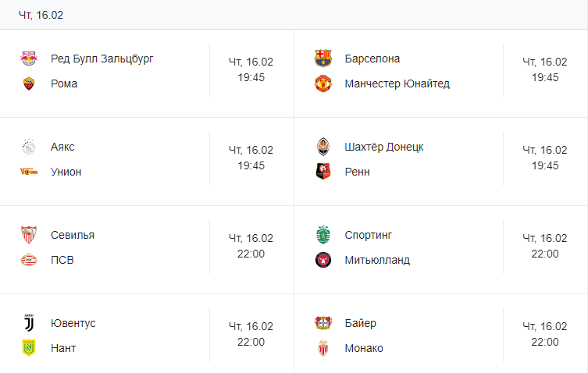Click the Bayer Leverkusen logo
The image size is (588, 373).
pyautogui.click(x=323, y=323)
